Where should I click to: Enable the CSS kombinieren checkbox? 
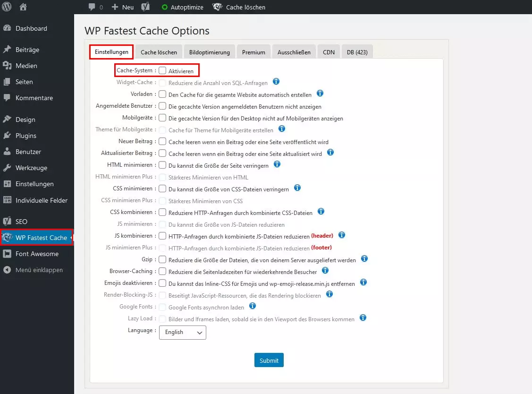coord(162,212)
